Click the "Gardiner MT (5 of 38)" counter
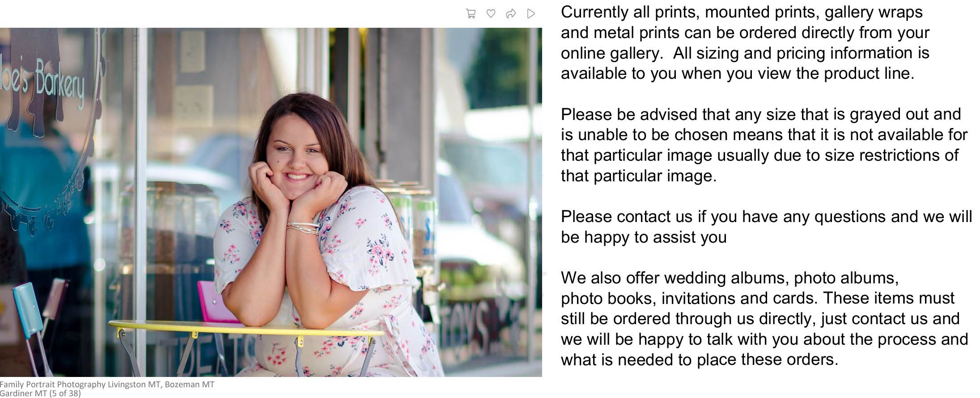Image resolution: width=980 pixels, height=398 pixels. (40, 394)
